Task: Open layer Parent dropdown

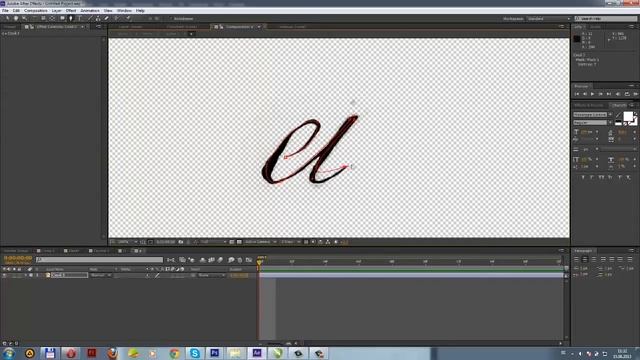Action: (x=211, y=276)
